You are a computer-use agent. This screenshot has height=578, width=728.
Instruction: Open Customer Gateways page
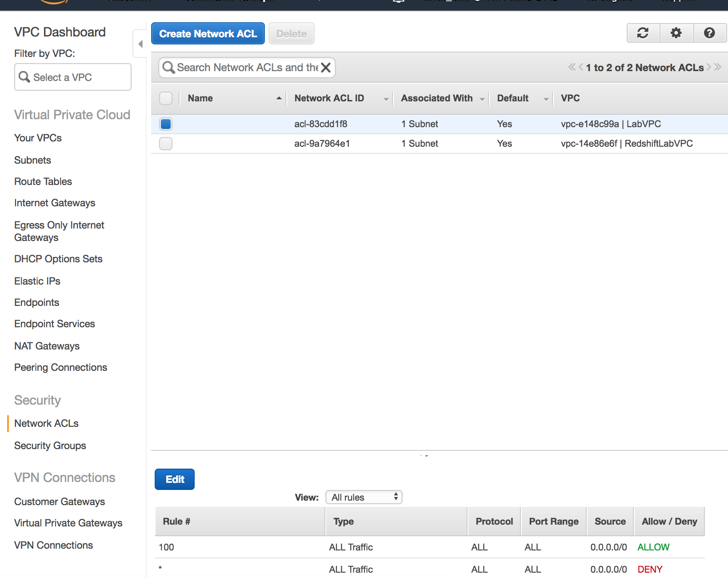coord(60,502)
